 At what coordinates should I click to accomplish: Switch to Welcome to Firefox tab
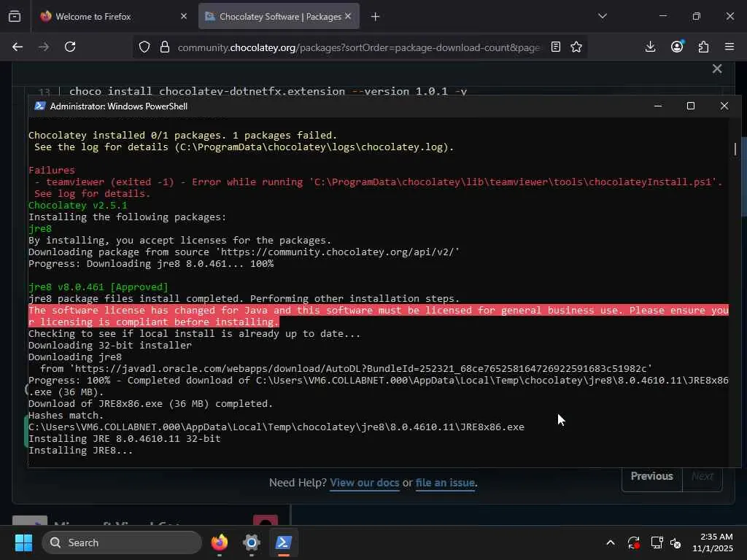pos(112,16)
